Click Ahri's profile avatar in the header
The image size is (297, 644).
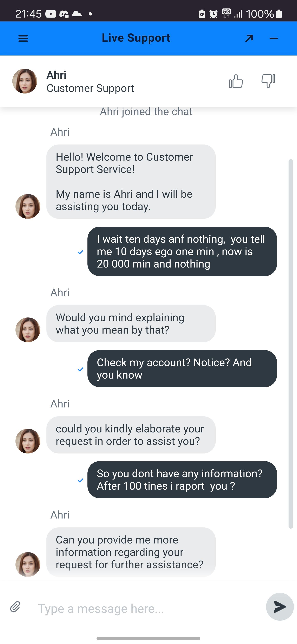coord(25,81)
